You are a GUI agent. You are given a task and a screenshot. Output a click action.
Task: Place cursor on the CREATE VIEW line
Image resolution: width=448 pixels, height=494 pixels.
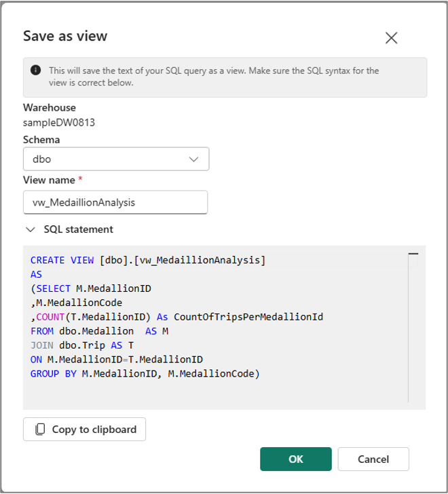point(148,260)
